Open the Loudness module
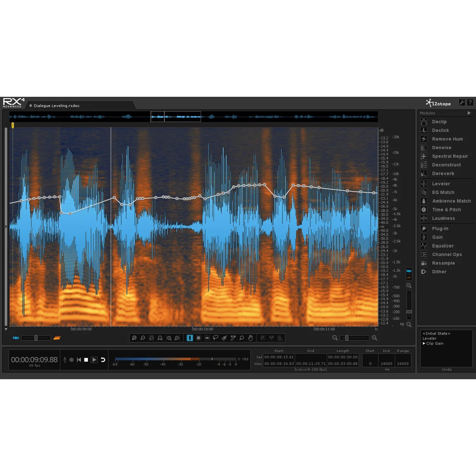This screenshot has width=476, height=476. (x=443, y=218)
